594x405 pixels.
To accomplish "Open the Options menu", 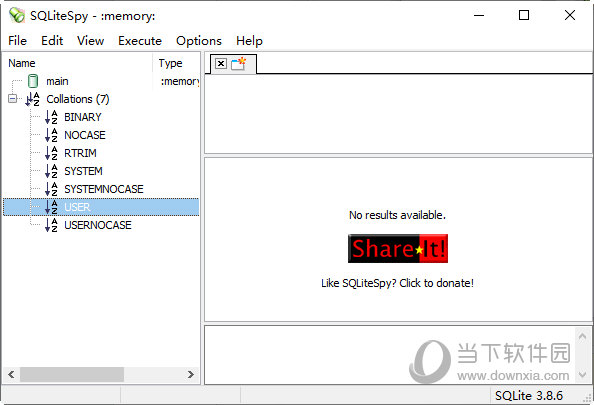I will tap(199, 41).
